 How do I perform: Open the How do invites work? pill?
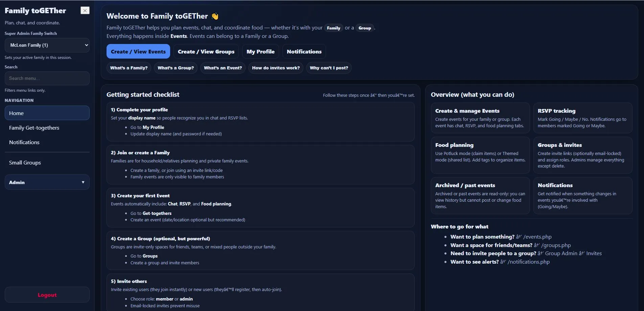pos(276,68)
